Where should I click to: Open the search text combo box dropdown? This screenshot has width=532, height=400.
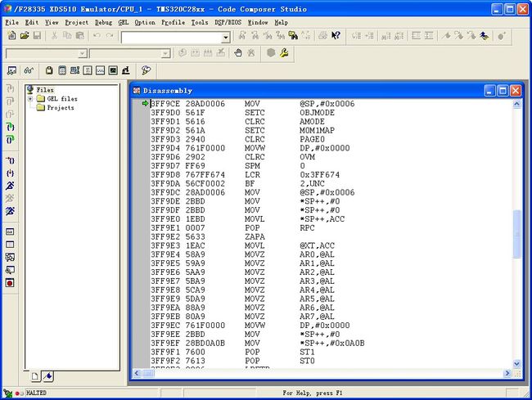click(x=226, y=38)
